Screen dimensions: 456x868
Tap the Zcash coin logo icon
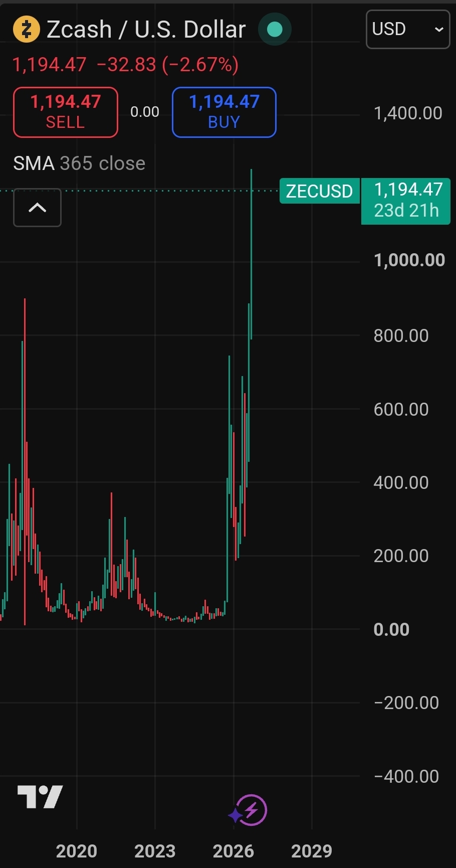(x=26, y=29)
